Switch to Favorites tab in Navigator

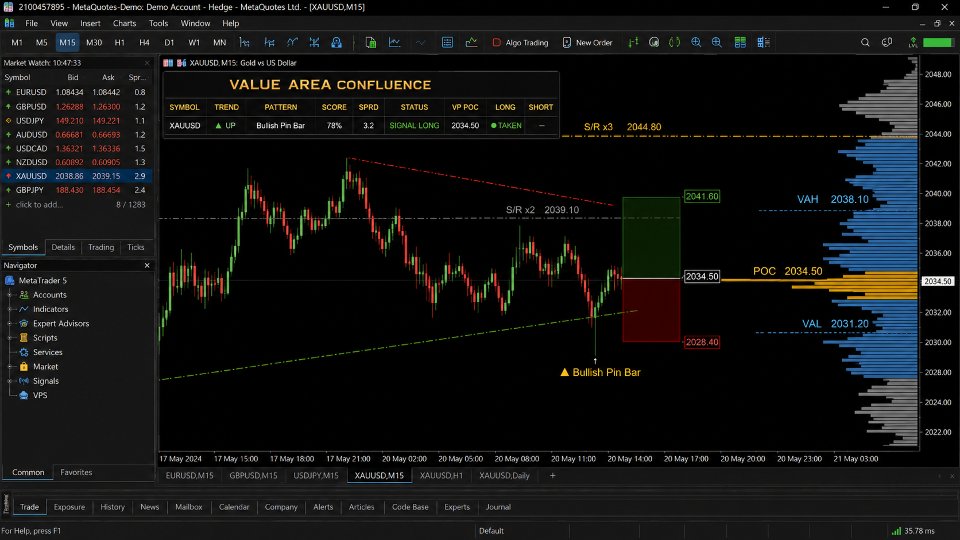(76, 472)
